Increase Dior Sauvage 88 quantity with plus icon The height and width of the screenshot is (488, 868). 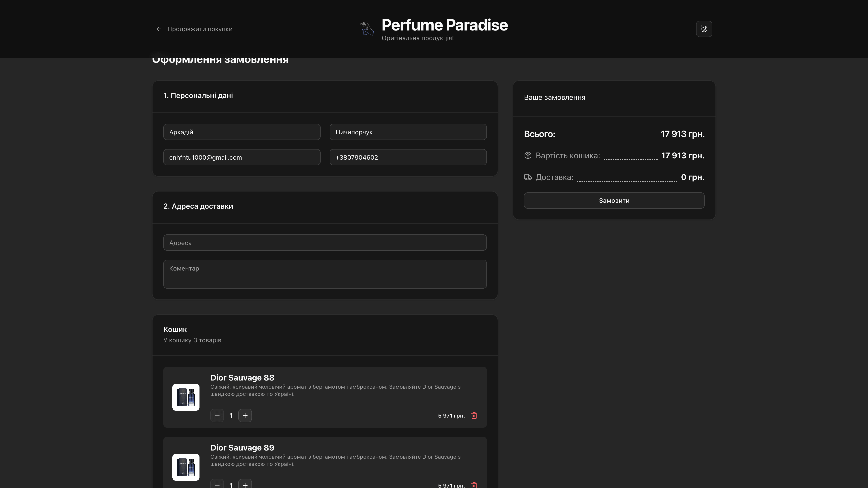pyautogui.click(x=245, y=415)
